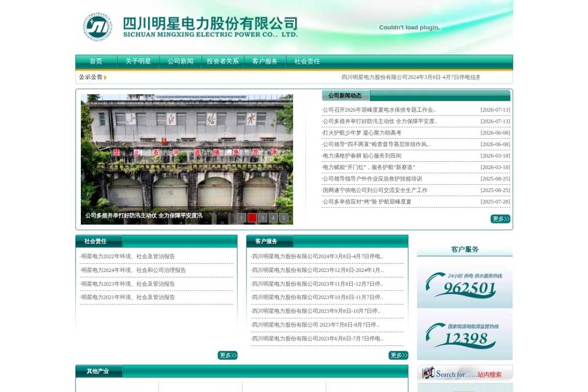This screenshot has width=588, height=392.
Task: Click the Mingxing Electric company logo
Action: pos(190,27)
